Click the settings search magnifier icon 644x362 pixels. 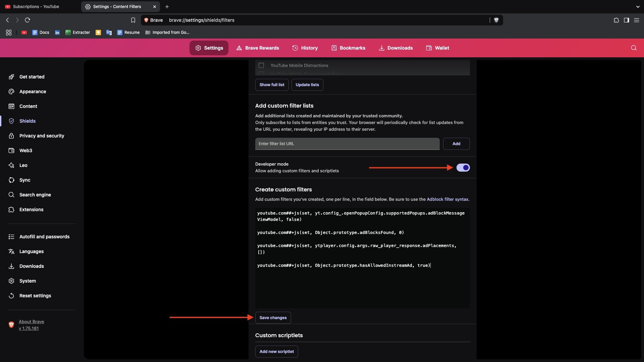click(634, 48)
